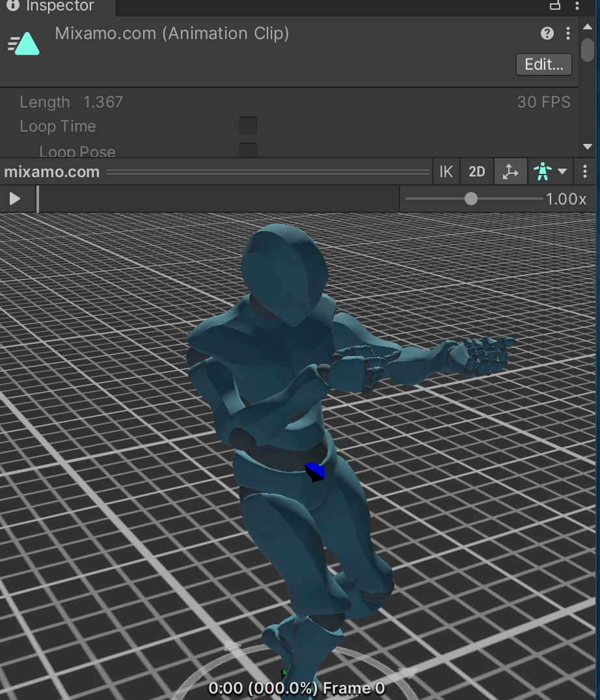Image resolution: width=600 pixels, height=700 pixels.
Task: Click the scrollbar up arrow
Action: (x=588, y=27)
